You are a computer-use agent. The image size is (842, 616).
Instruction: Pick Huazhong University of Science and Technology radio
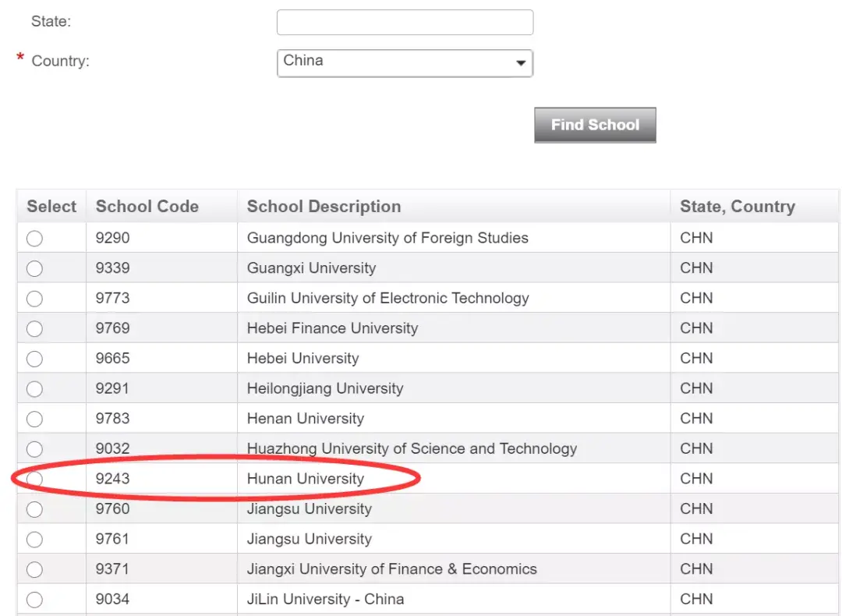pyautogui.click(x=34, y=449)
